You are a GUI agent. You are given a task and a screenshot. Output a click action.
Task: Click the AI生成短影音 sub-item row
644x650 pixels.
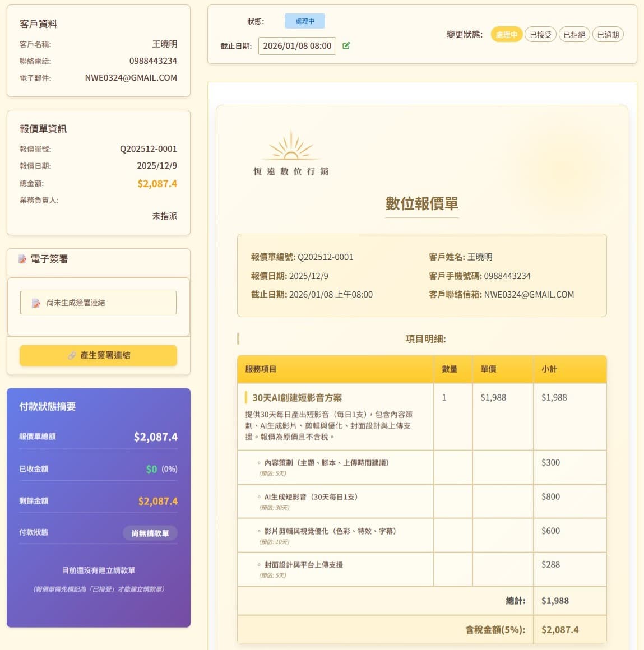coord(311,497)
